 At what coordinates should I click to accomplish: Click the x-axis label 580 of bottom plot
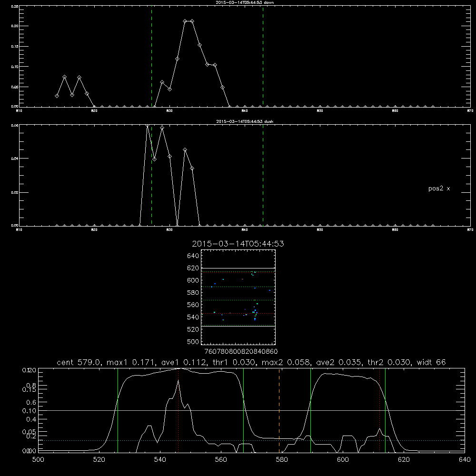(x=282, y=460)
